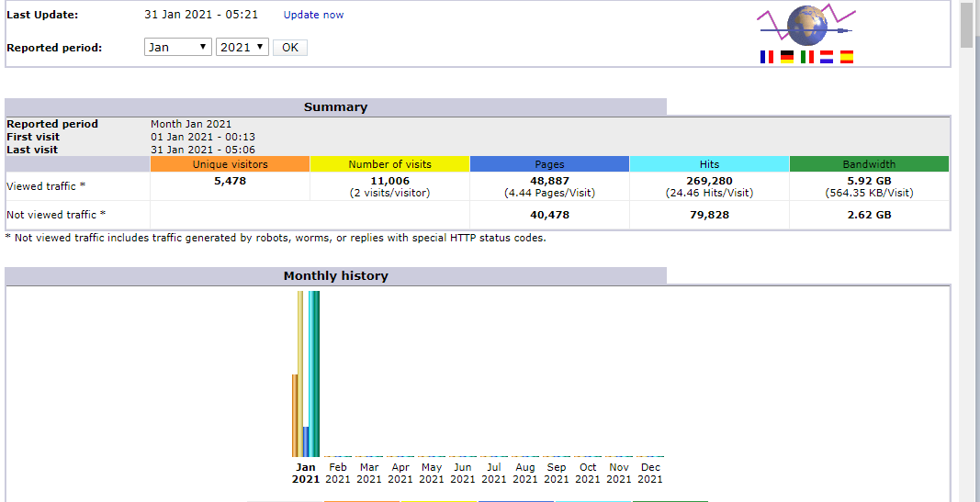The width and height of the screenshot is (980, 502).
Task: Click the Jan 2021 label under chart
Action: [x=306, y=473]
